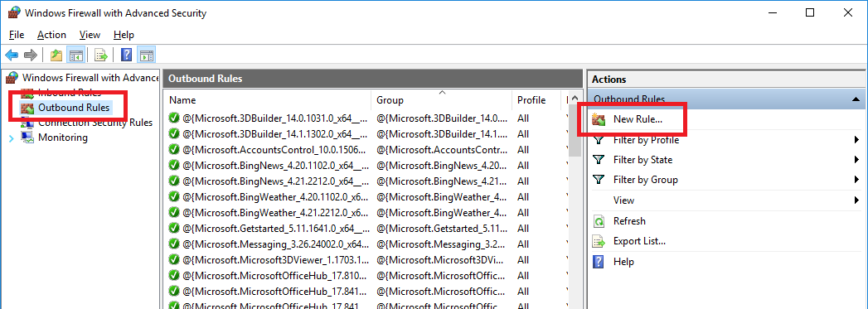868x309 pixels.
Task: Click the New Rule icon in Actions
Action: pos(599,118)
